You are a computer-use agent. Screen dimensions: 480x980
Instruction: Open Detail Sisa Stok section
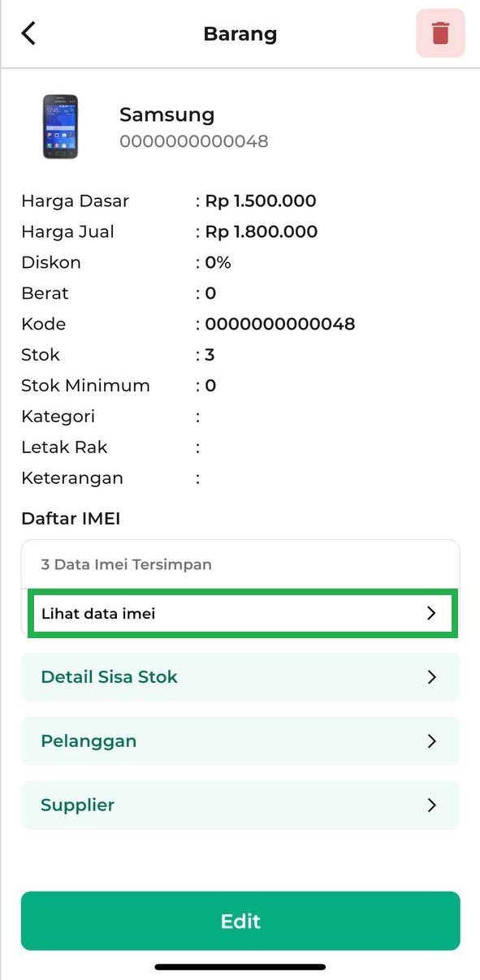coord(240,677)
